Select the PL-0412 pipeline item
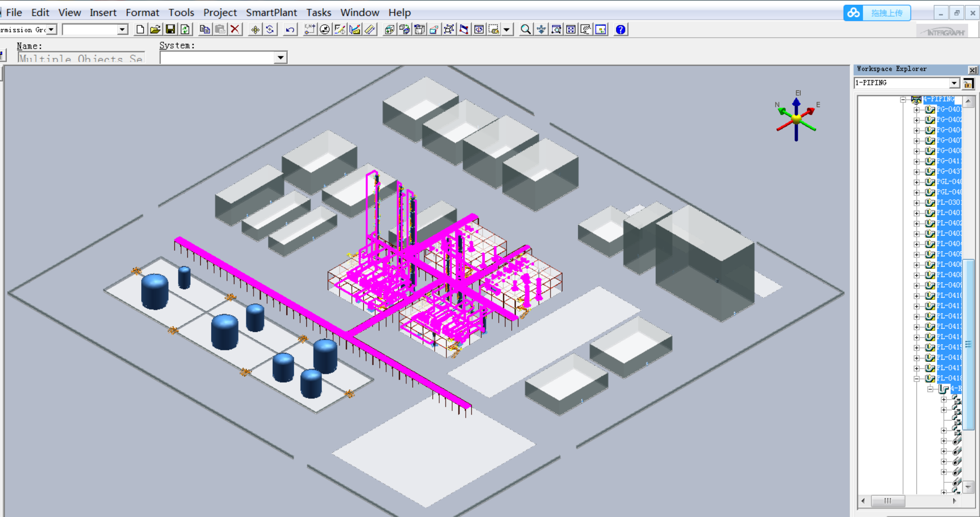980x517 pixels. [949, 316]
